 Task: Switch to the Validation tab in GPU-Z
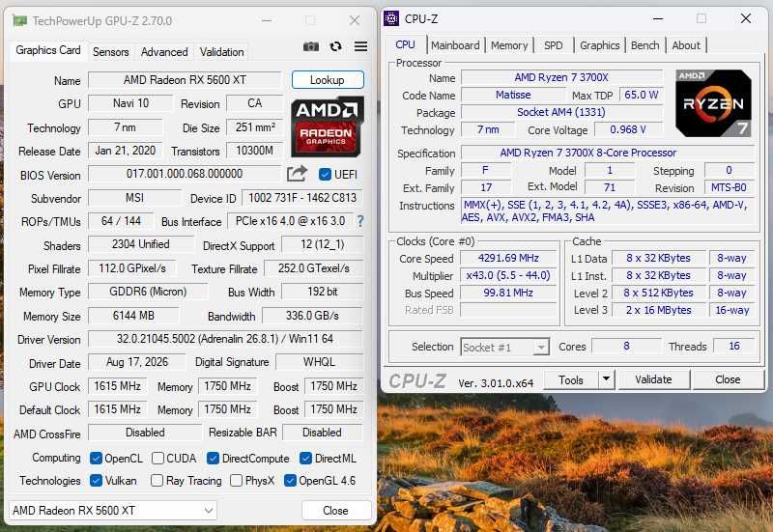221,52
